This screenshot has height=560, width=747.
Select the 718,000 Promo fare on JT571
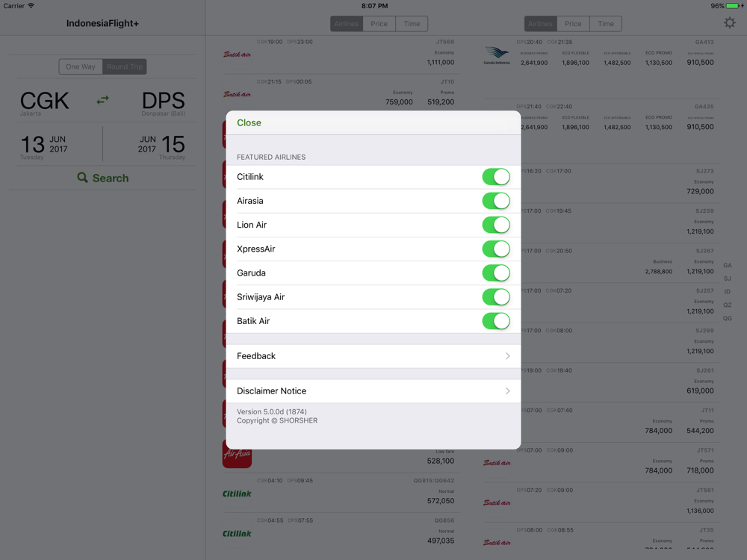pyautogui.click(x=701, y=470)
